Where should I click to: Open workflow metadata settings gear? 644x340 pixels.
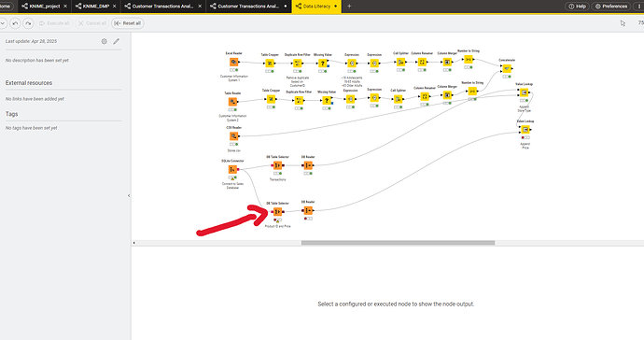(105, 41)
